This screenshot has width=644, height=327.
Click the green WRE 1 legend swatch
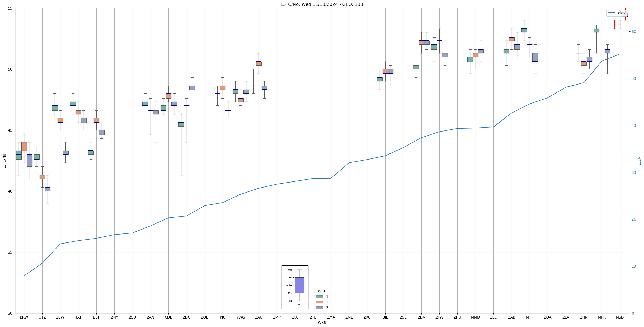coord(319,297)
